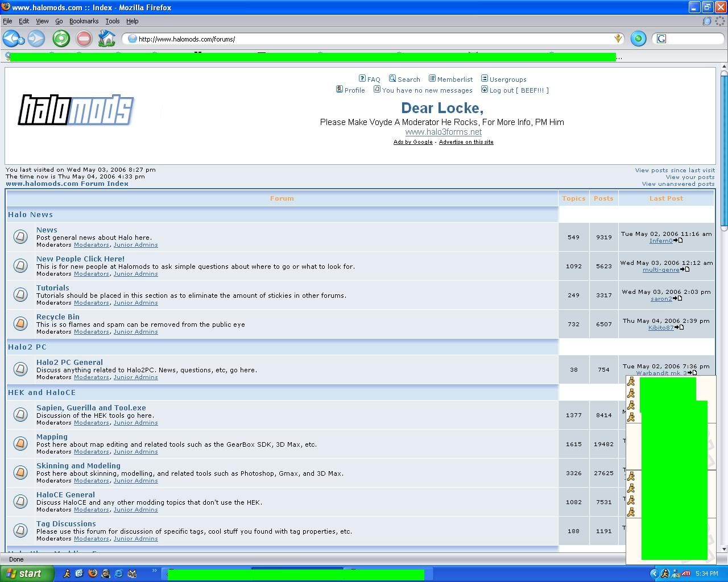Viewport: 728px width, 582px height.
Task: Open the News forum link
Action: tap(47, 230)
